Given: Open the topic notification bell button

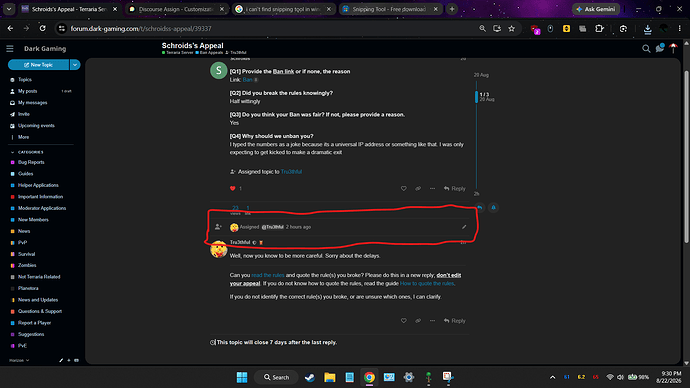Looking at the screenshot, I should pyautogui.click(x=493, y=208).
